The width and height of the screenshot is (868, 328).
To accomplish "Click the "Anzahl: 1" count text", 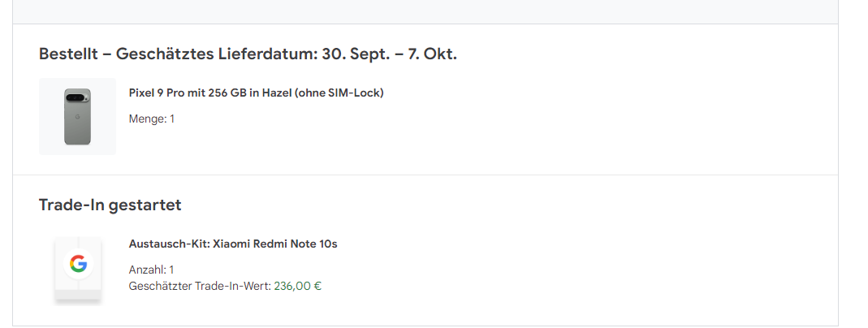I will 152,270.
